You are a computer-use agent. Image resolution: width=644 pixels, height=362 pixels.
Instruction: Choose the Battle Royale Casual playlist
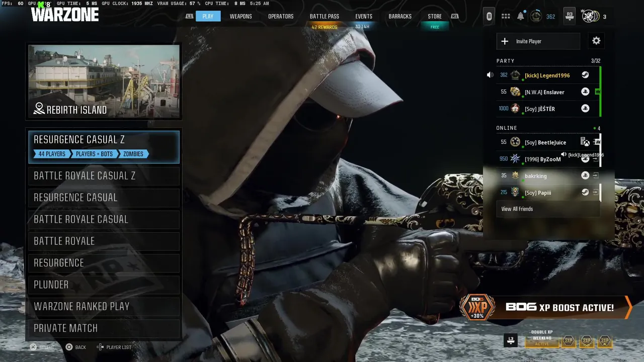(x=104, y=219)
